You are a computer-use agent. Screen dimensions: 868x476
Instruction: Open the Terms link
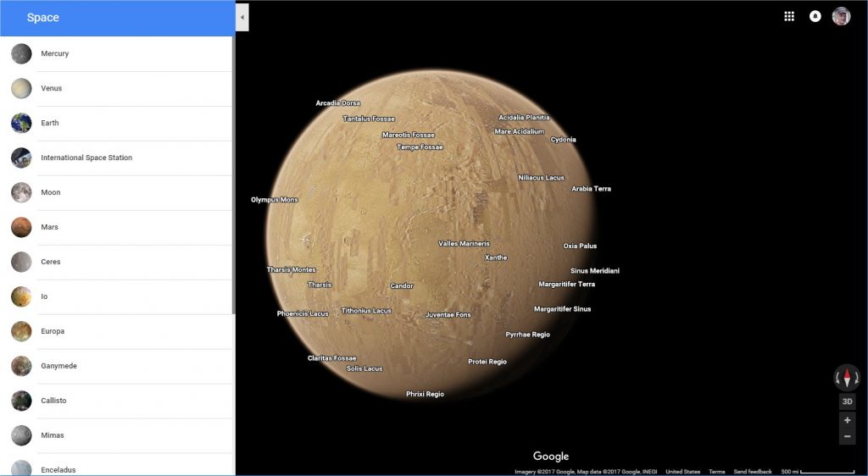coord(716,471)
